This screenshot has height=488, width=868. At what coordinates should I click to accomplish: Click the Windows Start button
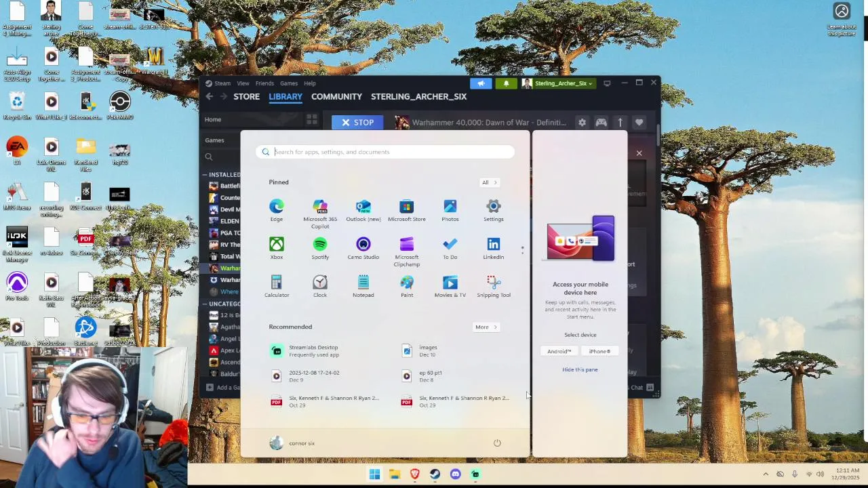374,474
